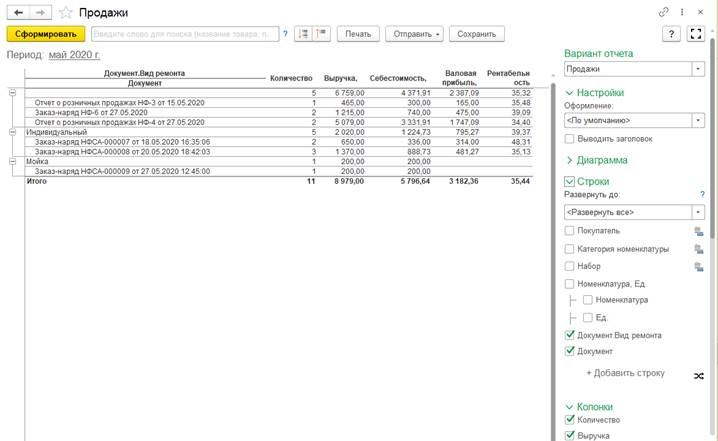Open the Отправить menu
The height and width of the screenshot is (441, 718).
click(413, 33)
